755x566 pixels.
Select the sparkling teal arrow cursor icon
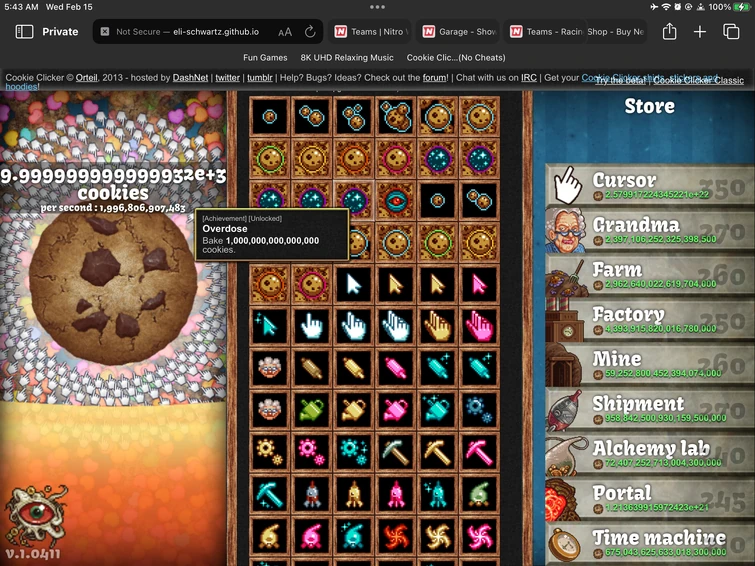point(269,326)
